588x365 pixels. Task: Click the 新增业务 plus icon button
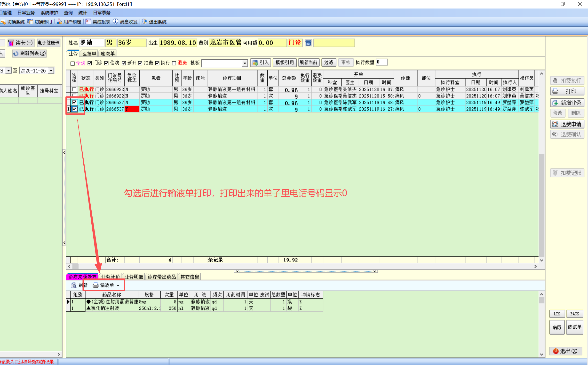click(x=567, y=103)
